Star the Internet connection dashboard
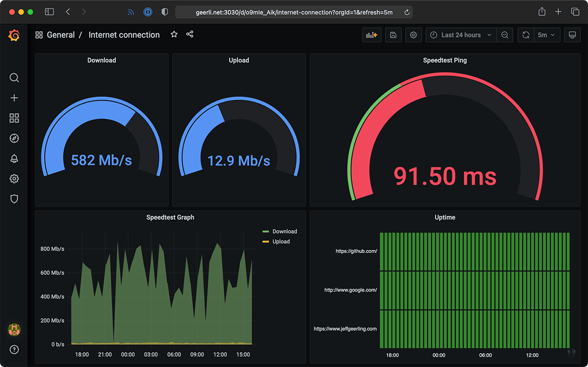This screenshot has height=367, width=588. tap(174, 34)
